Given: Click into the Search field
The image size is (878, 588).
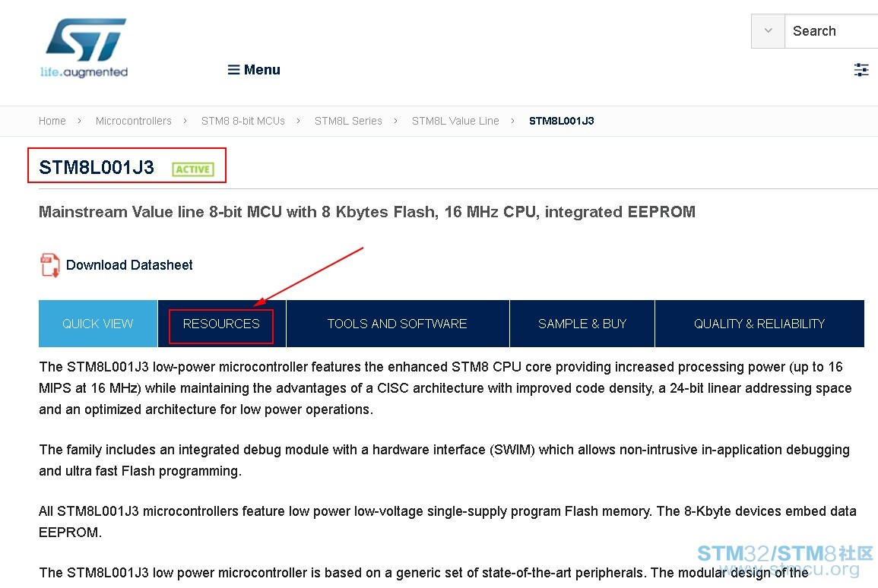Looking at the screenshot, I should pyautogui.click(x=831, y=31).
